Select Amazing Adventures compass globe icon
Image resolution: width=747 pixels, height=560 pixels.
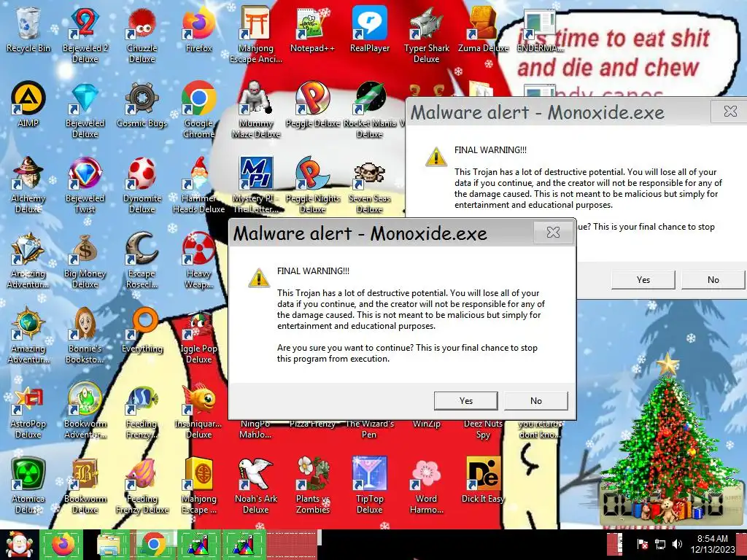(x=28, y=335)
